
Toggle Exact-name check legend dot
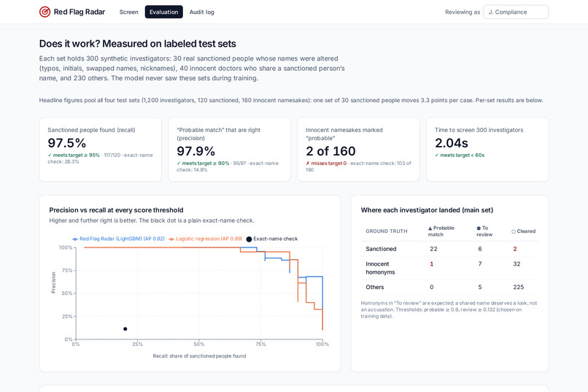coord(249,239)
